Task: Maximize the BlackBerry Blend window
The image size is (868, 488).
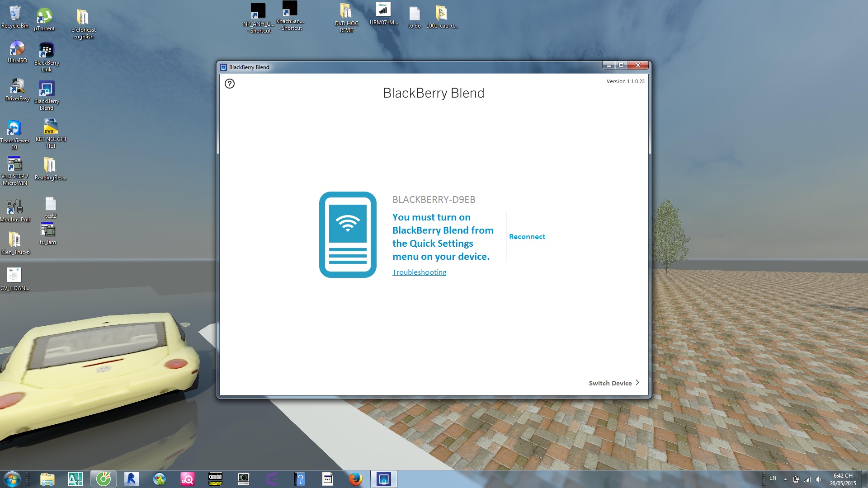Action: pos(621,66)
